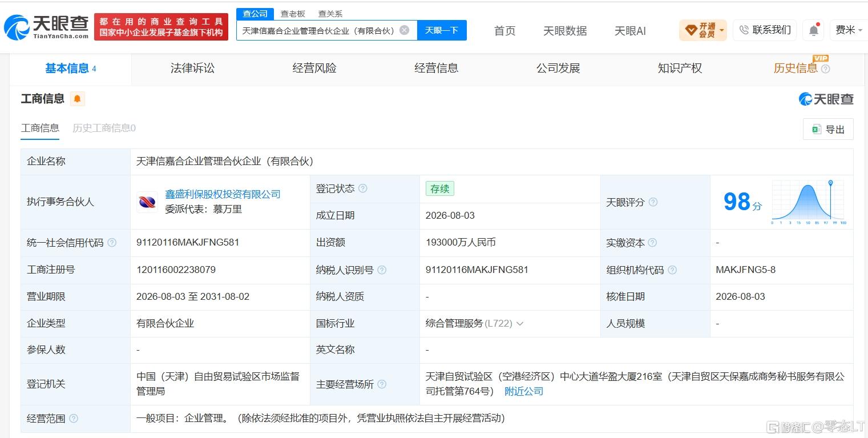This screenshot has width=868, height=438.
Task: Click help icon beside 纳税人识别号
Action: pyautogui.click(x=382, y=270)
